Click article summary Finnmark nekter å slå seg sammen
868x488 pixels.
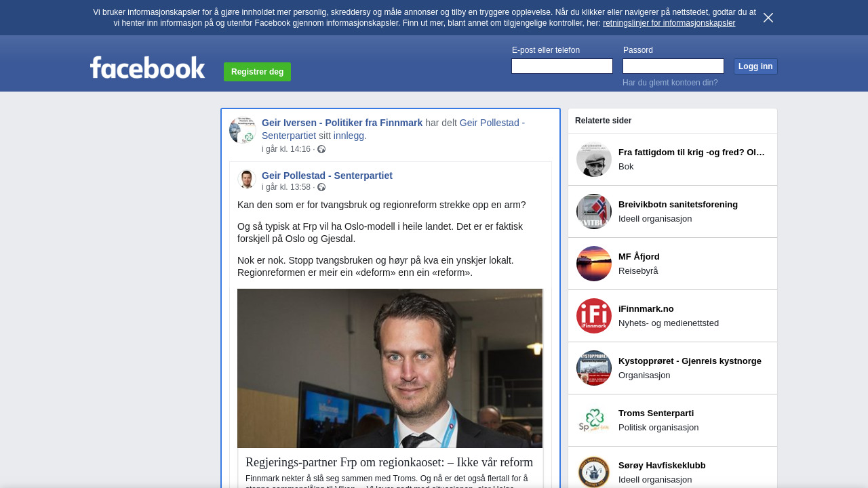387,481
